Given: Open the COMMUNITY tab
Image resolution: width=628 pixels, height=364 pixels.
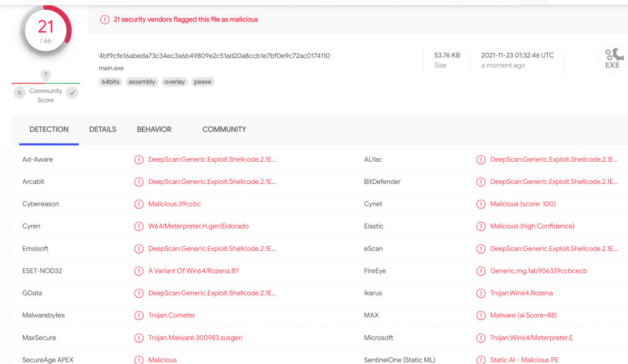Looking at the screenshot, I should point(224,129).
